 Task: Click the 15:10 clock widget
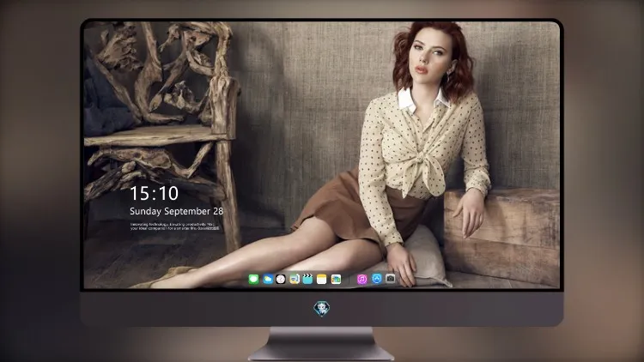click(154, 193)
